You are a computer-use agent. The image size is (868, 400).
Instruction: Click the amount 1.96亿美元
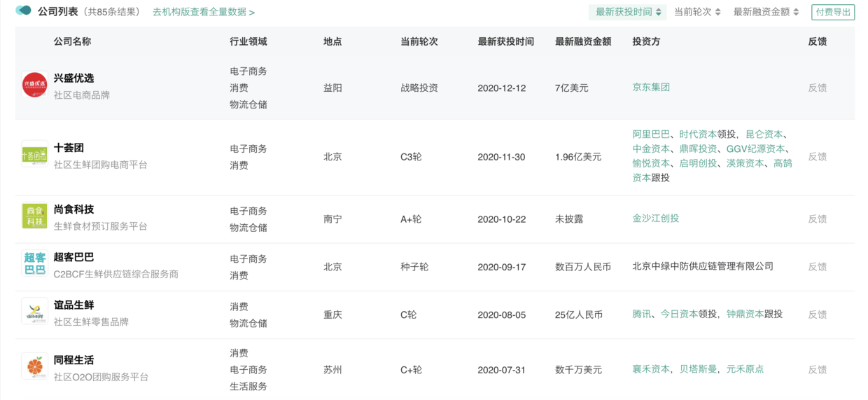pyautogui.click(x=578, y=157)
